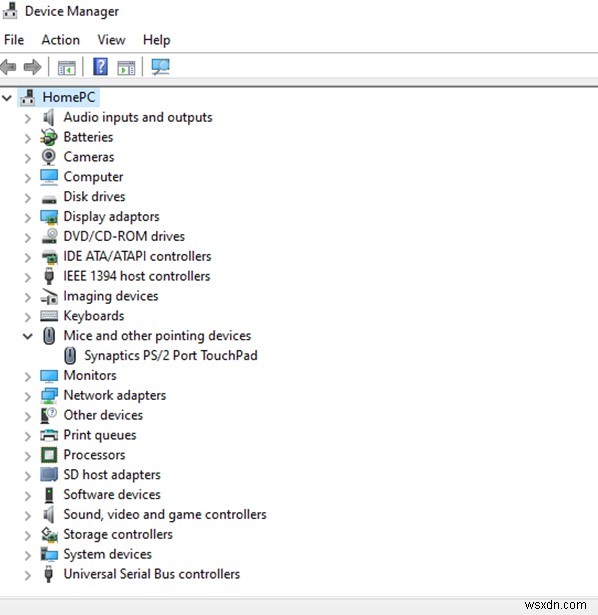Image resolution: width=598 pixels, height=615 pixels.
Task: Click the Imaging devices scanner icon
Action: (49, 297)
